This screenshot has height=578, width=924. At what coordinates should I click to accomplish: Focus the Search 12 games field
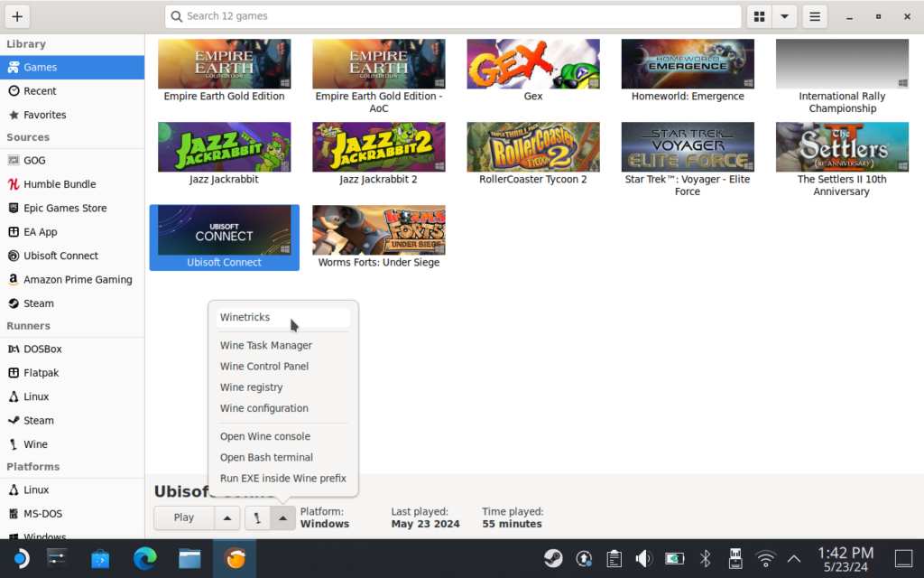453,16
